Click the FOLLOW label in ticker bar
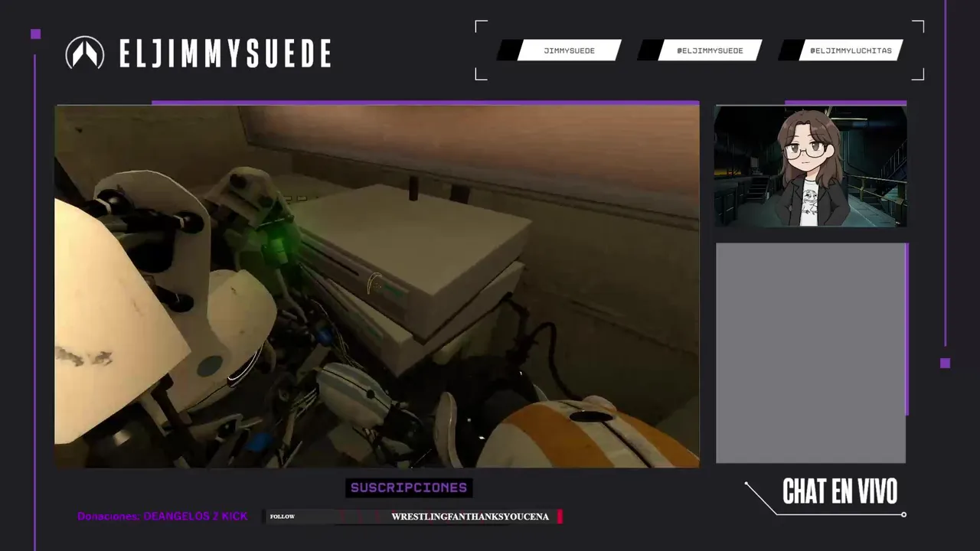This screenshot has height=551, width=980. 283,517
